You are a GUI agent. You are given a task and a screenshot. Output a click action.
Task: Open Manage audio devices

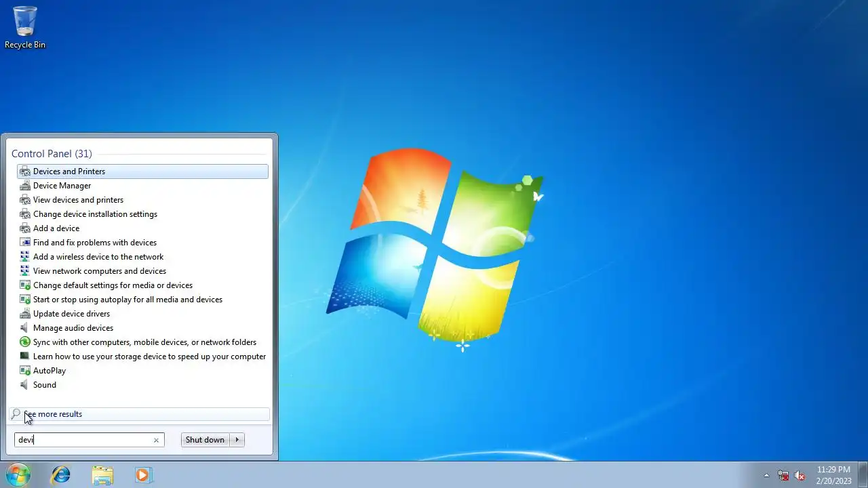(142, 328)
